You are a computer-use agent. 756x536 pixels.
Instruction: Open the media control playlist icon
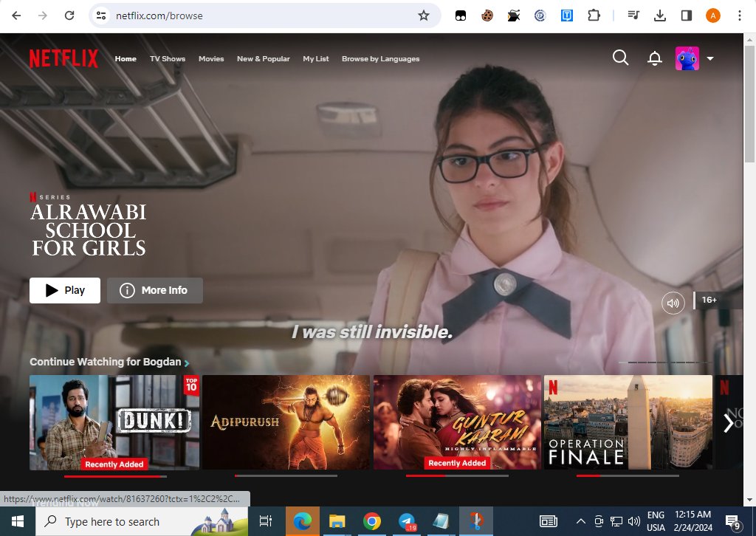coord(633,16)
